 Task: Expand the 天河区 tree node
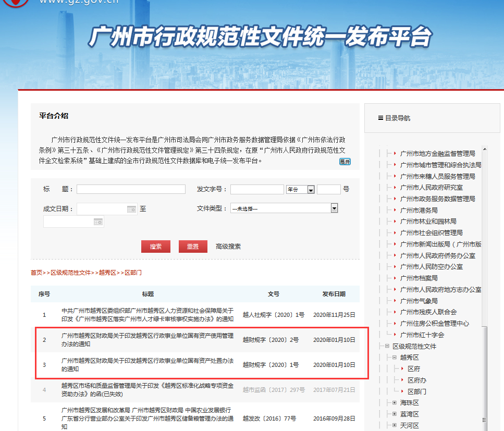click(x=395, y=426)
